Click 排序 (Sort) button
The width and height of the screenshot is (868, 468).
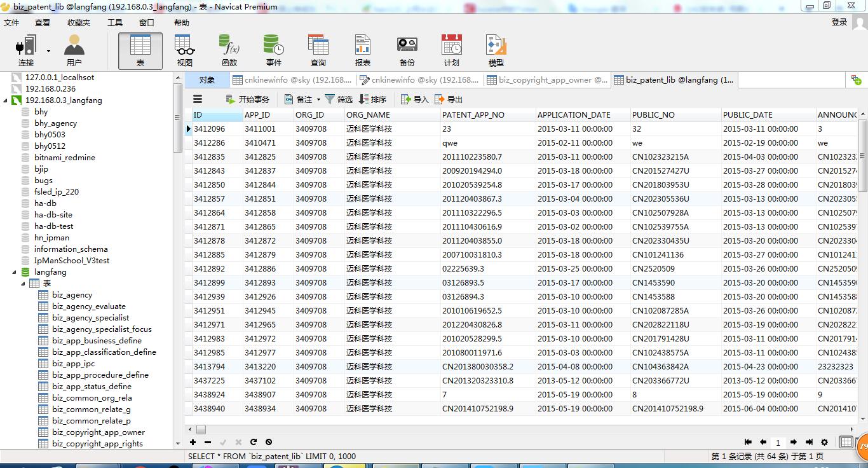[372, 99]
